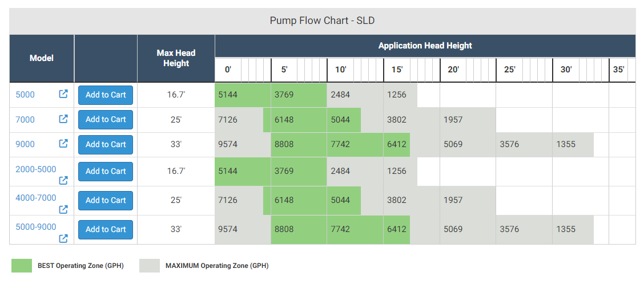Open external link icon for model 9000
The height and width of the screenshot is (305, 644).
click(63, 144)
